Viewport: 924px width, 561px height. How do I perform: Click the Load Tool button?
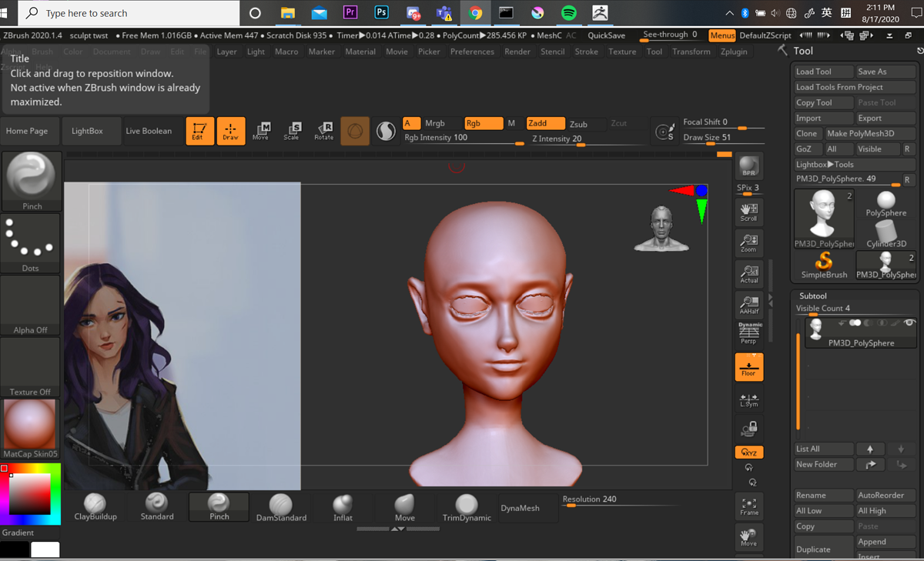click(x=824, y=72)
